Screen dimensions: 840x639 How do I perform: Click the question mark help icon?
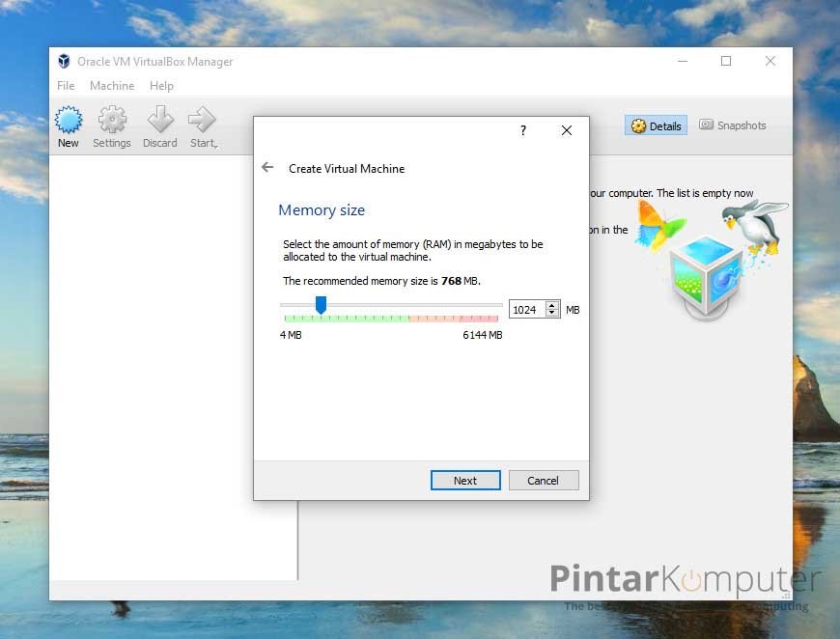523,130
